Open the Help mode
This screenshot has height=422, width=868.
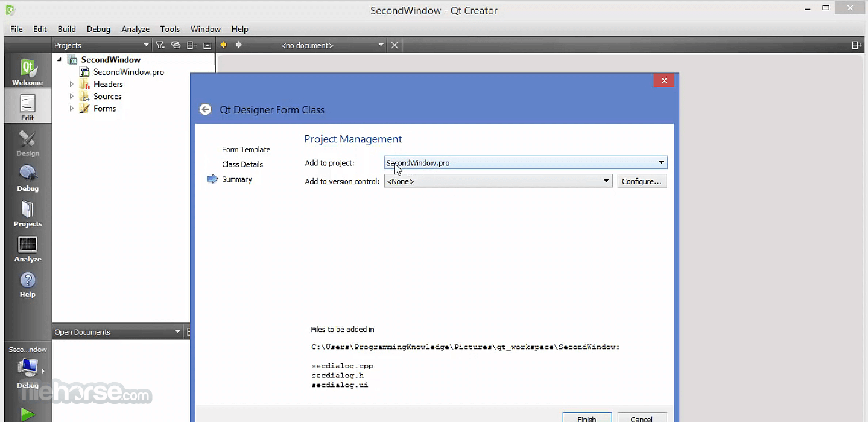point(28,284)
